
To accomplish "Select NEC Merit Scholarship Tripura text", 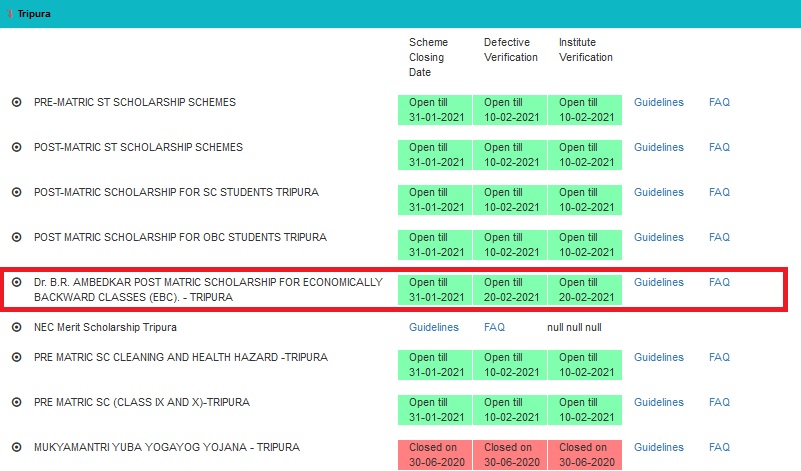I will [105, 327].
